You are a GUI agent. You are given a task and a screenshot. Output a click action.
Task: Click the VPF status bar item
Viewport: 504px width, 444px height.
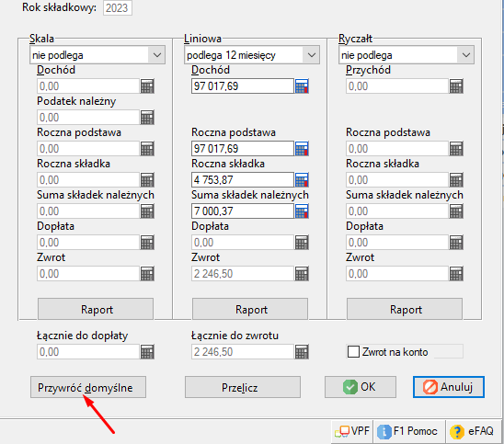click(x=352, y=431)
